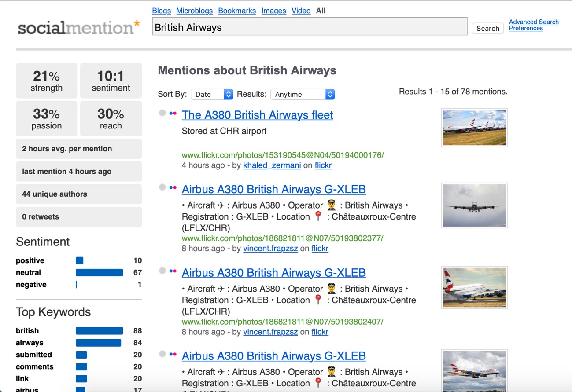Image resolution: width=572 pixels, height=392 pixels.
Task: Select the All tab
Action: 321,11
